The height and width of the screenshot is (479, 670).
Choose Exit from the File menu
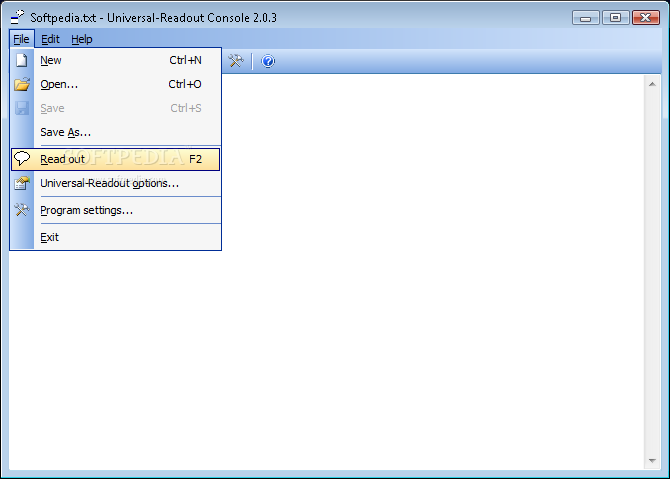pos(115,237)
